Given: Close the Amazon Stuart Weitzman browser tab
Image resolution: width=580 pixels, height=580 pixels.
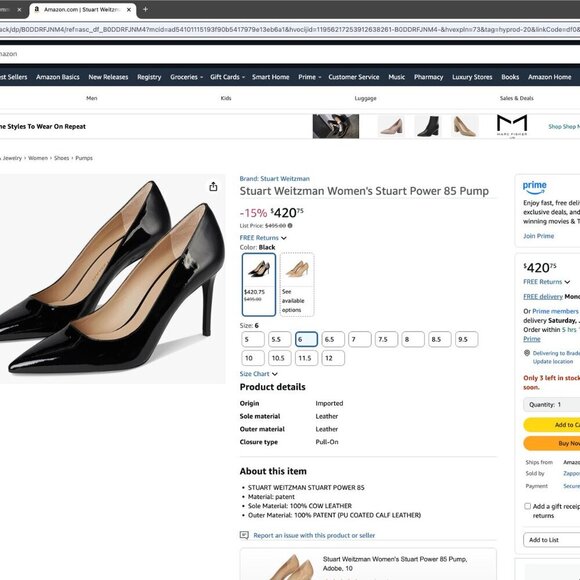Looking at the screenshot, I should click(129, 10).
